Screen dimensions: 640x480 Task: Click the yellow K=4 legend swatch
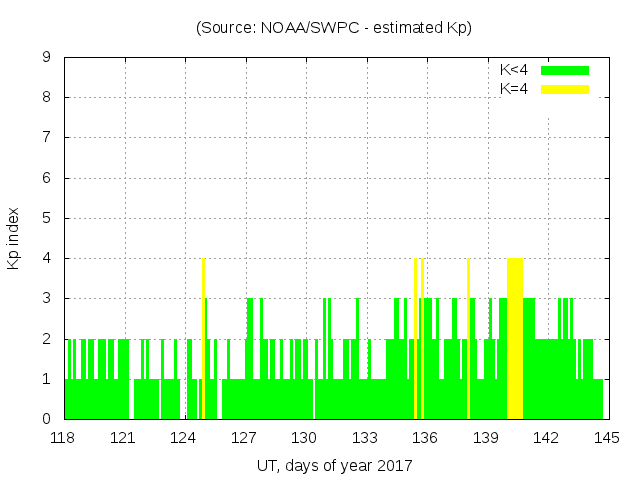(x=565, y=89)
